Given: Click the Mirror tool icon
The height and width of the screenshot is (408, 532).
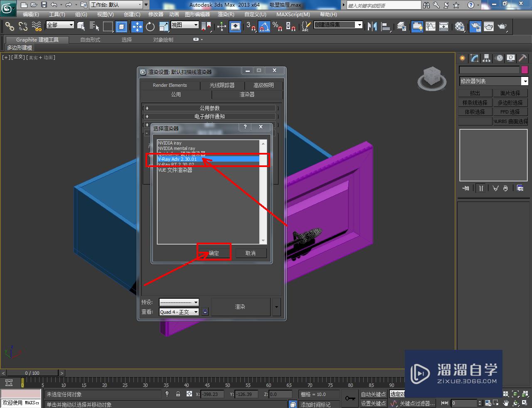Looking at the screenshot, I should coord(372,27).
